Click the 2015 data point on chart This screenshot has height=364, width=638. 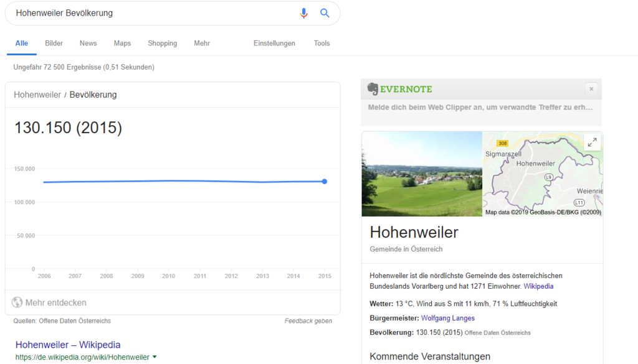coord(325,182)
